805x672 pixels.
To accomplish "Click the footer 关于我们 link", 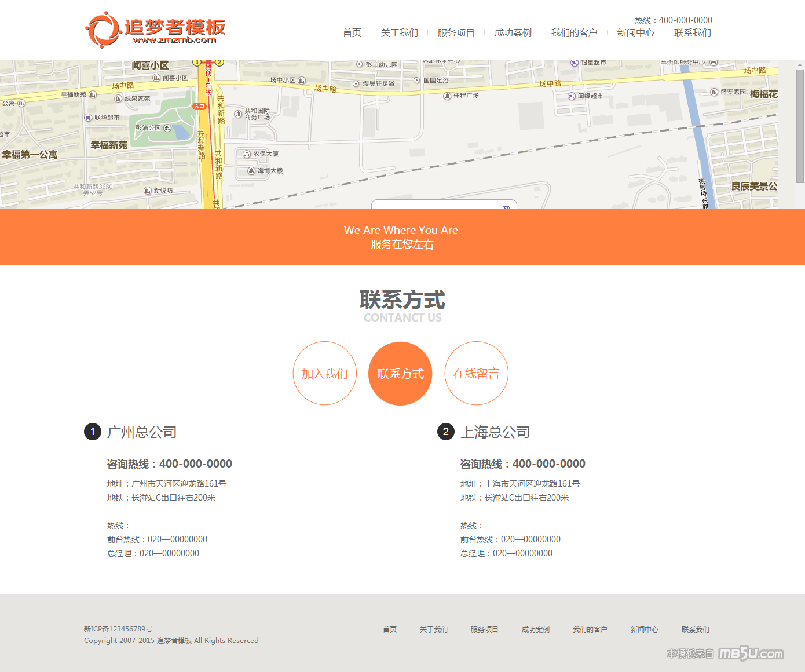I will click(x=434, y=630).
